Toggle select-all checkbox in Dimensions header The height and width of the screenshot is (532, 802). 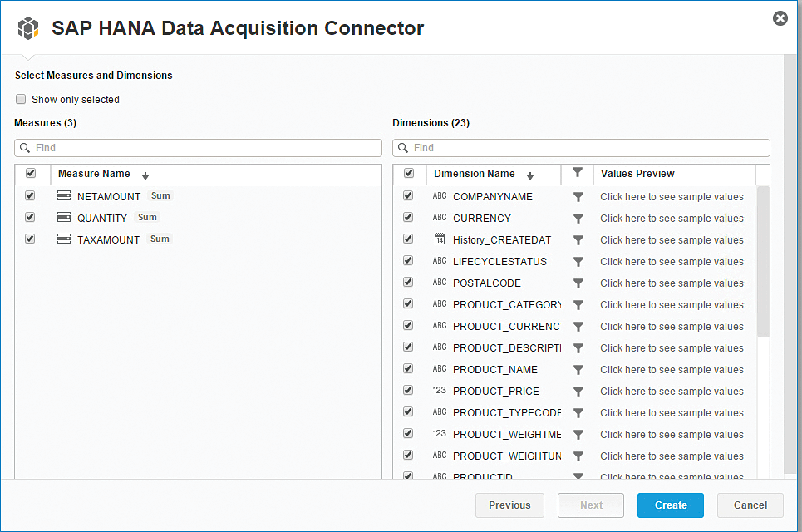(409, 174)
